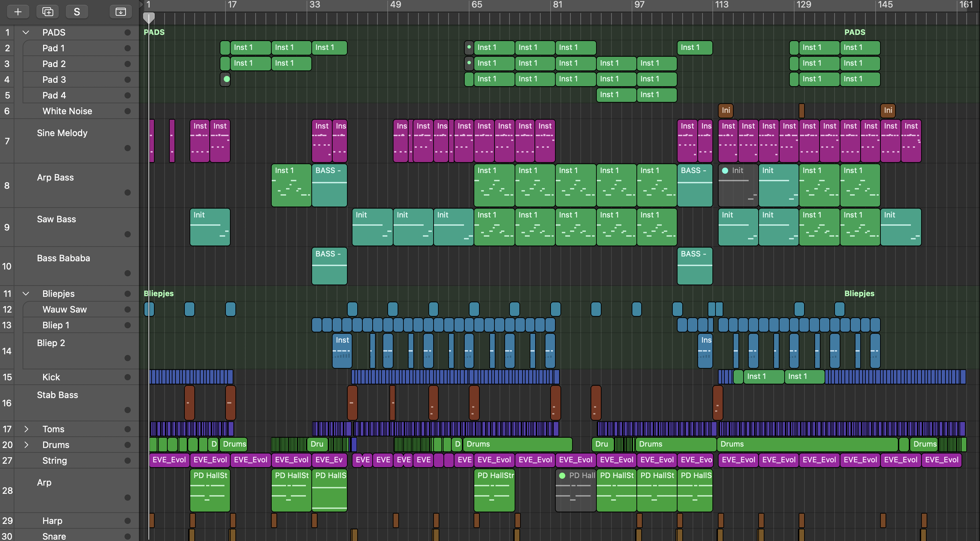This screenshot has height=541, width=980.
Task: Select the long Drums region at bar 113
Action: [807, 444]
